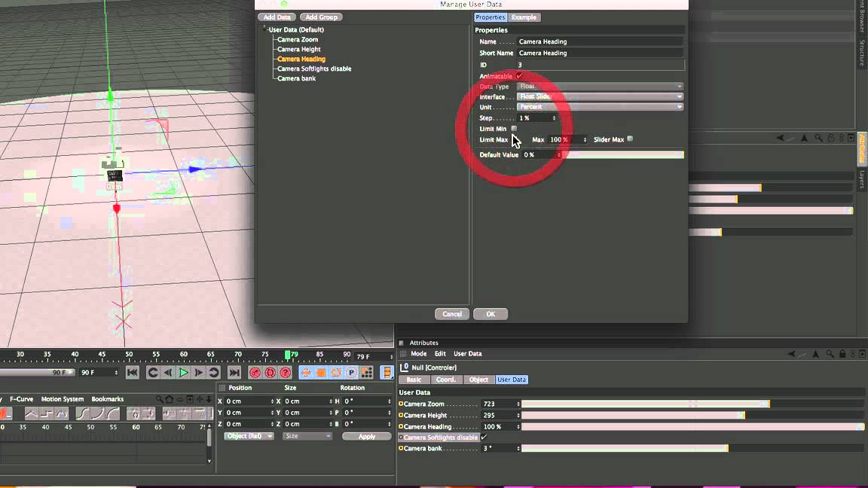Viewport: 868px width, 488px height.
Task: Enable Limit Min checkbox
Action: coord(515,128)
